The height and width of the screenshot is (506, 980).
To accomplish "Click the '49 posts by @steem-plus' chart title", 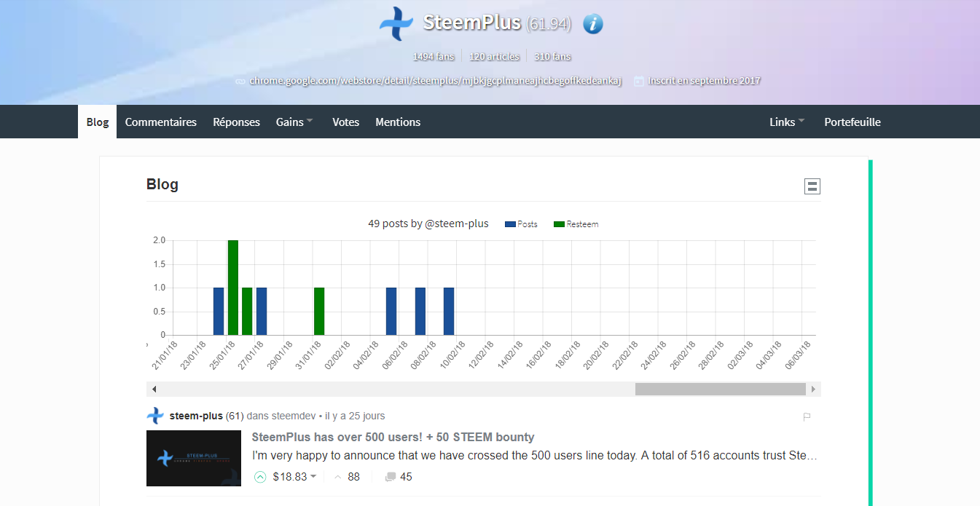I will click(428, 224).
